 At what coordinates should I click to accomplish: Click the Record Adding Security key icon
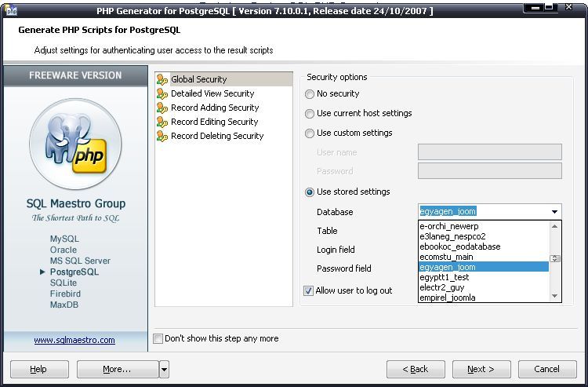(162, 108)
